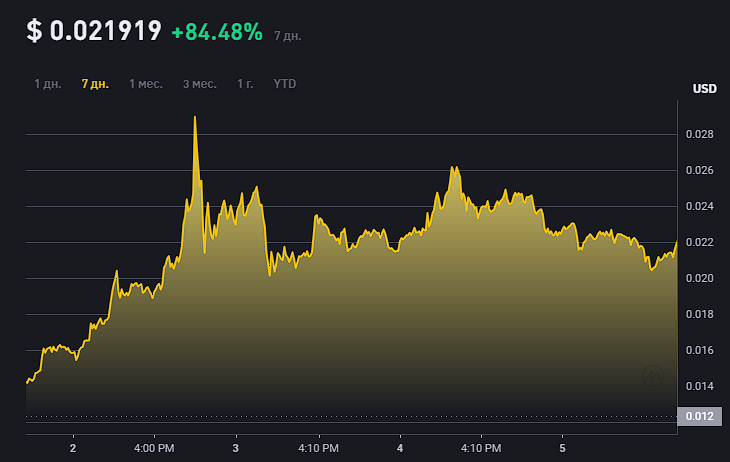This screenshot has height=462, width=730.
Task: Click the 0.024 price axis label
Action: [x=699, y=206]
